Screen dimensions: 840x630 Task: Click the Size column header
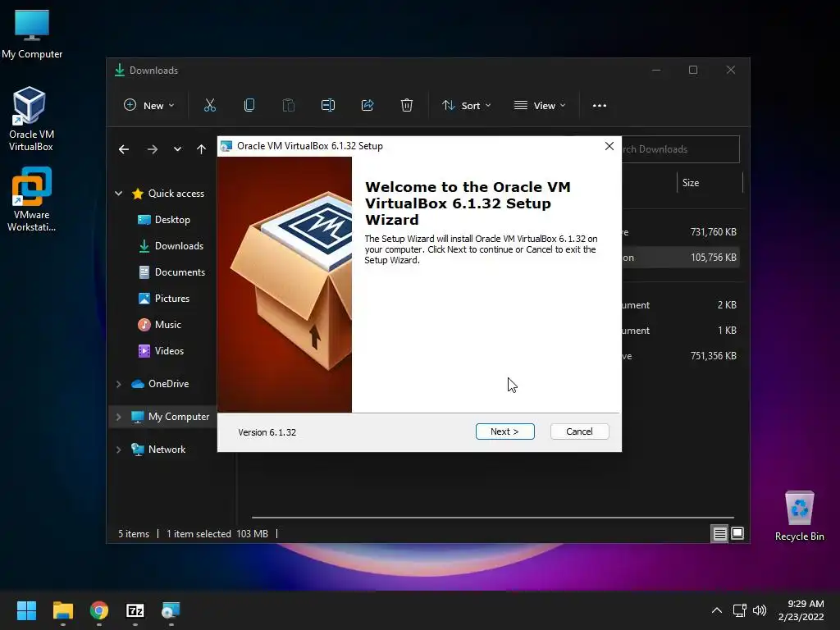tap(710, 183)
